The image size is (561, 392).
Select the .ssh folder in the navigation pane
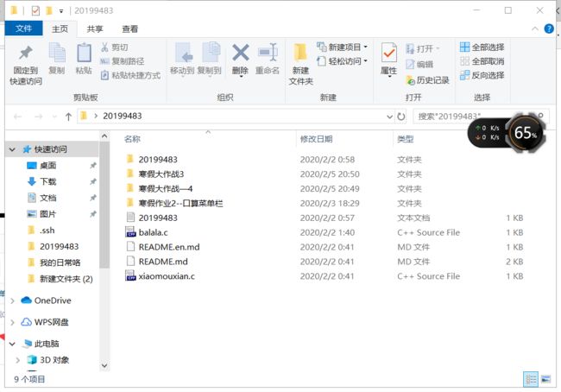pyautogui.click(x=47, y=231)
